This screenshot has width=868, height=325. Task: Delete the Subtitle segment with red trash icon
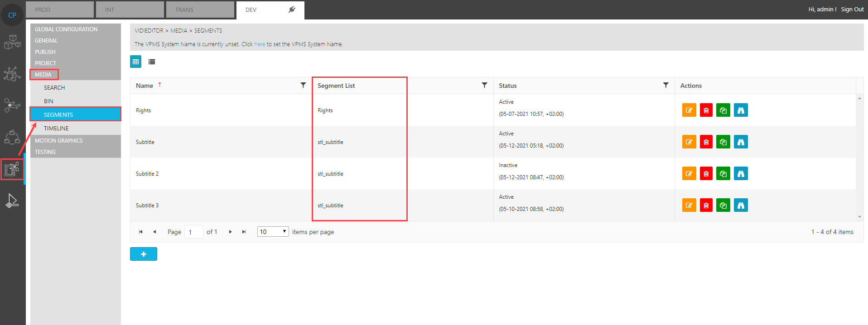coord(706,142)
